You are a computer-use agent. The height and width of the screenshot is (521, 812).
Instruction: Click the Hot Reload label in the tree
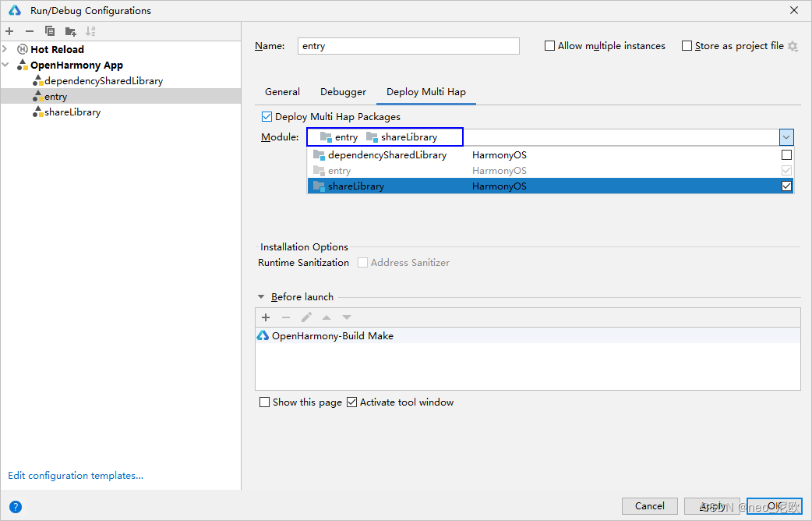tap(57, 49)
